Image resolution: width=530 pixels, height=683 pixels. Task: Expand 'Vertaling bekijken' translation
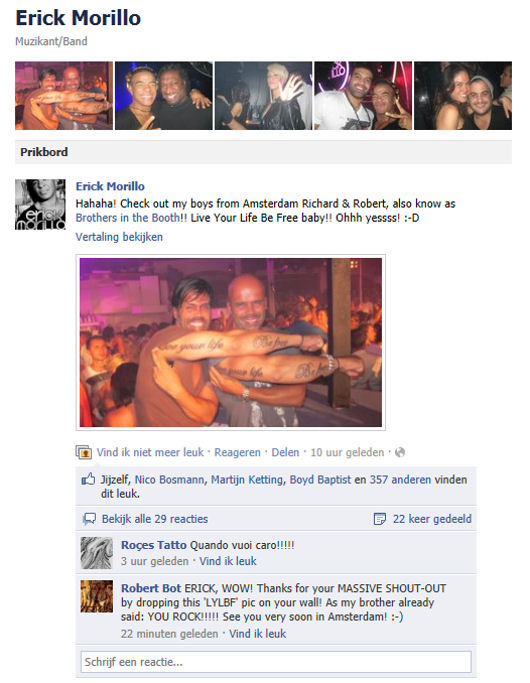119,237
